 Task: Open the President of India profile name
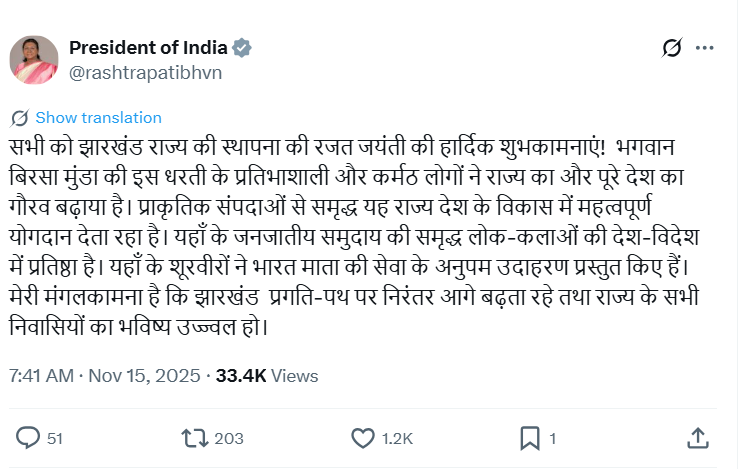[148, 47]
